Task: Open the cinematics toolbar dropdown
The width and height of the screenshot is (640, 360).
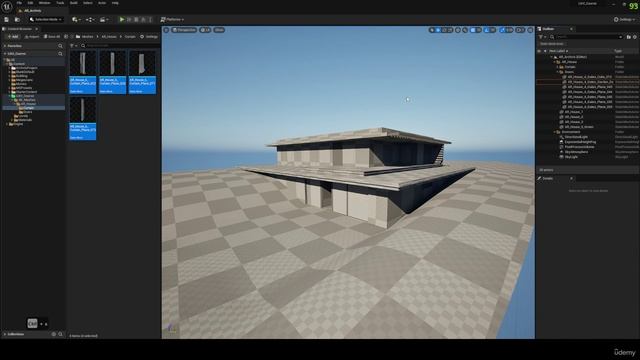Action: tap(104, 19)
